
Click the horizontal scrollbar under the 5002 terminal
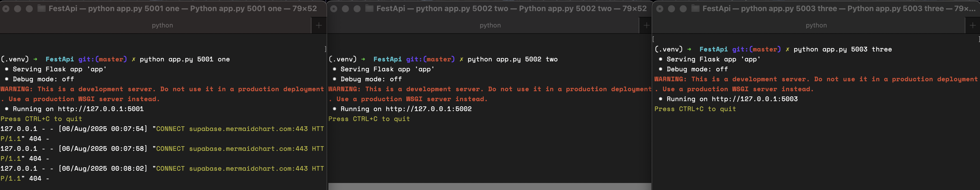pyautogui.click(x=489, y=186)
